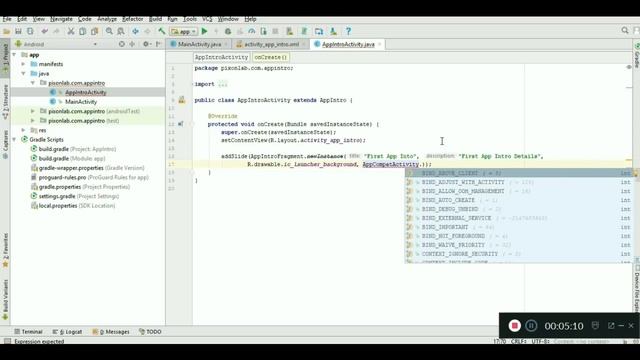Stop recording with the red stop button
Screen dimensions: 640x360
pyautogui.click(x=514, y=325)
